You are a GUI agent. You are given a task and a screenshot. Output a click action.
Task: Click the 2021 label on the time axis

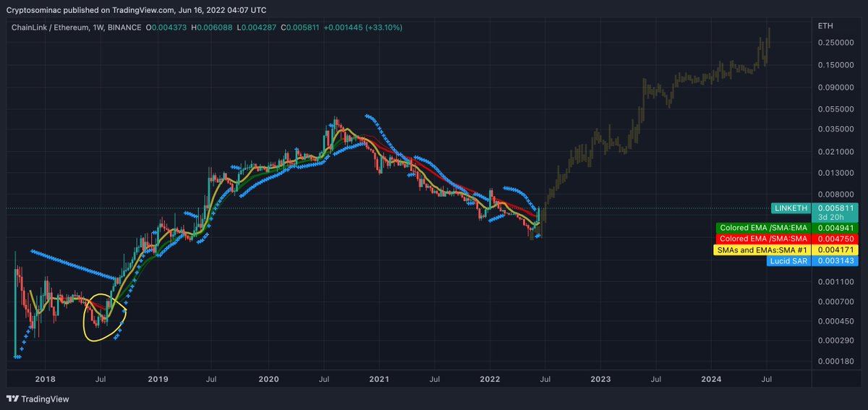click(379, 379)
